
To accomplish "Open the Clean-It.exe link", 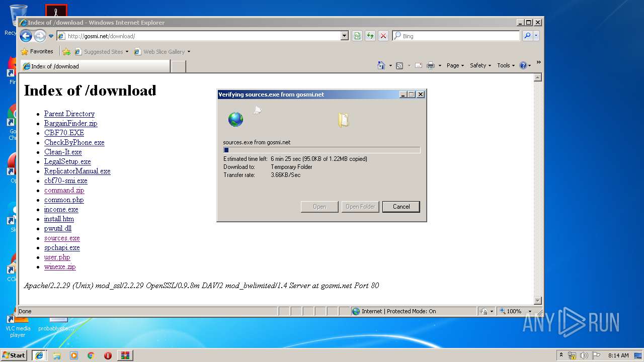I will (x=63, y=152).
